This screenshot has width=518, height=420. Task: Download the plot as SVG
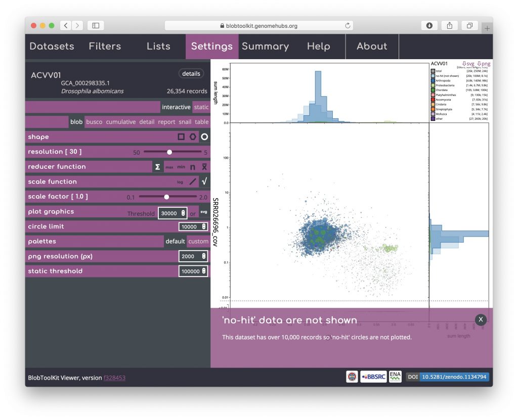(x=468, y=64)
